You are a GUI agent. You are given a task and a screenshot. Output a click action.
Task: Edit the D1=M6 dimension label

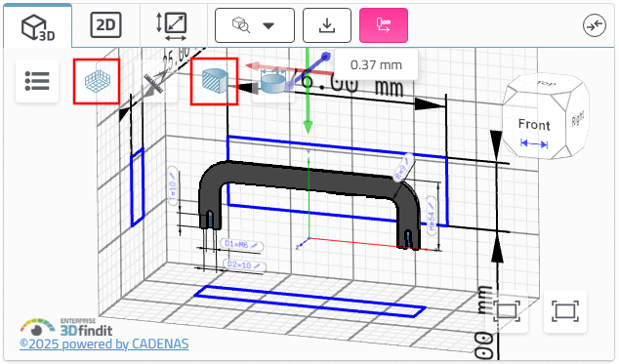(241, 245)
